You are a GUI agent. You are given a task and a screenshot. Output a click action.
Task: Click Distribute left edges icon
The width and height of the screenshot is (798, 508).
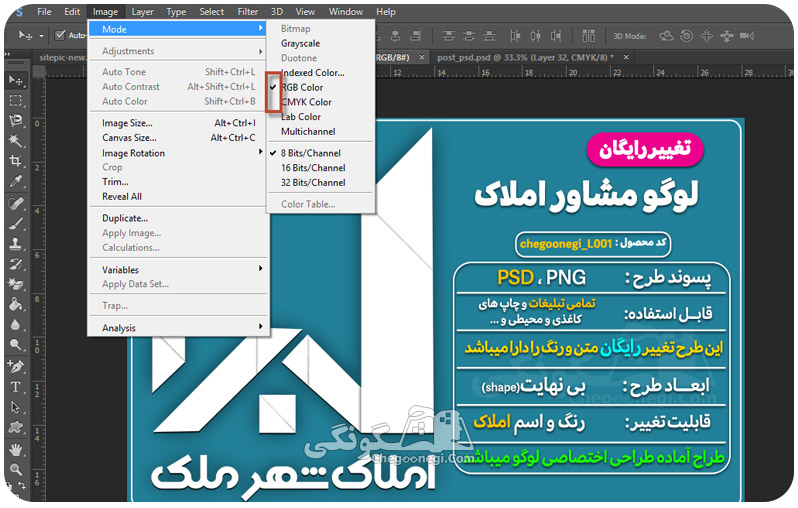[x=515, y=36]
